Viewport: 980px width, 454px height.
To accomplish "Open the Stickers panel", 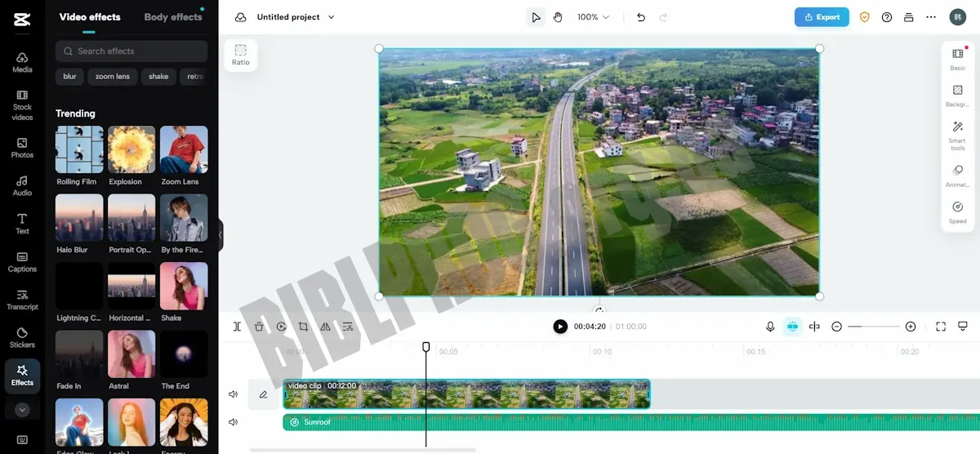I will (x=22, y=338).
